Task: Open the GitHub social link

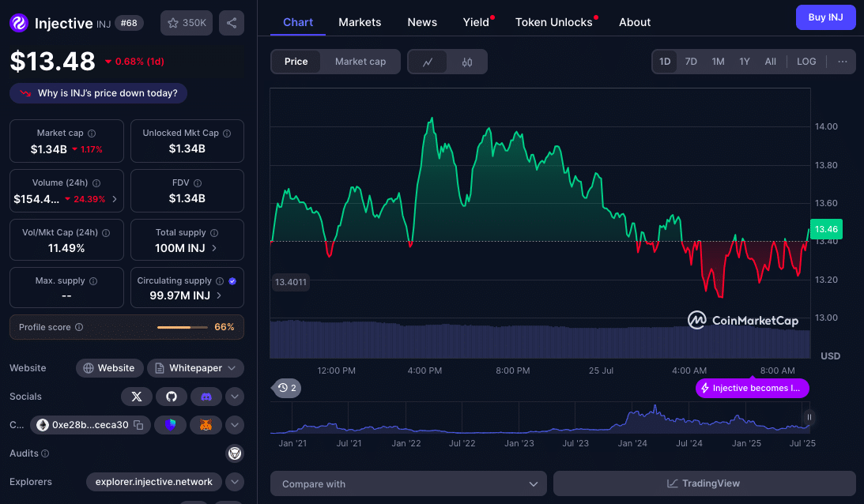Action: [x=172, y=397]
